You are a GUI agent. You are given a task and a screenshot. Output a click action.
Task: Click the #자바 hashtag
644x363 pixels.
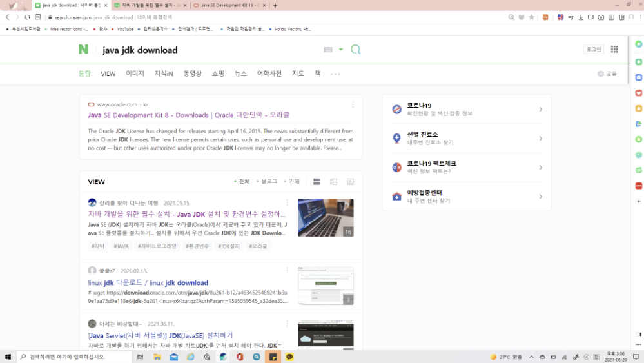[x=98, y=246]
